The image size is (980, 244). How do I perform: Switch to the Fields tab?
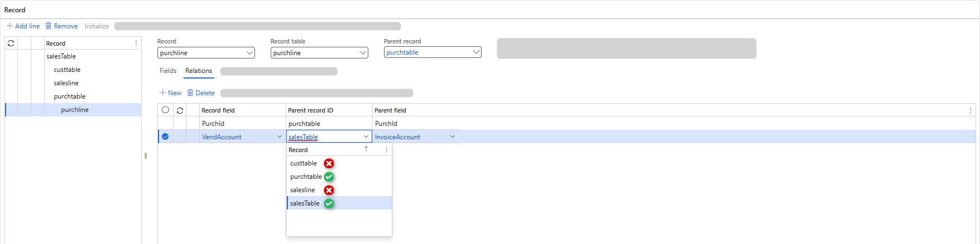(168, 71)
